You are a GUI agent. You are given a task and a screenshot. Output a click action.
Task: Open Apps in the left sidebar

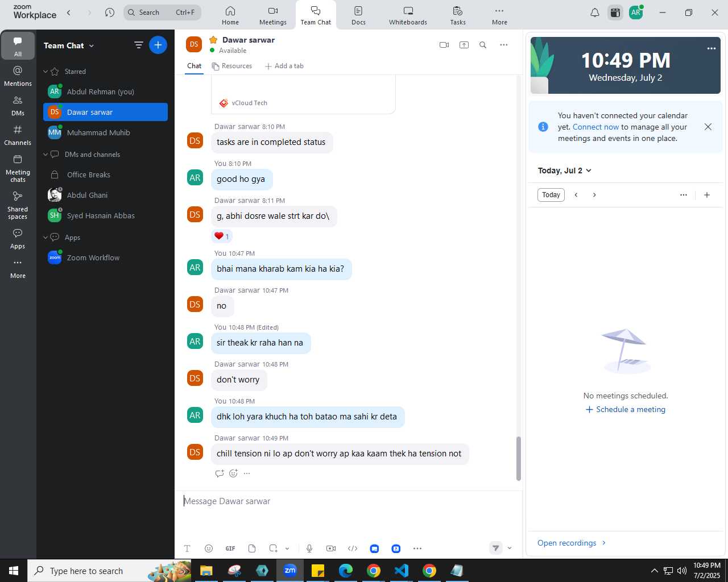(x=18, y=239)
